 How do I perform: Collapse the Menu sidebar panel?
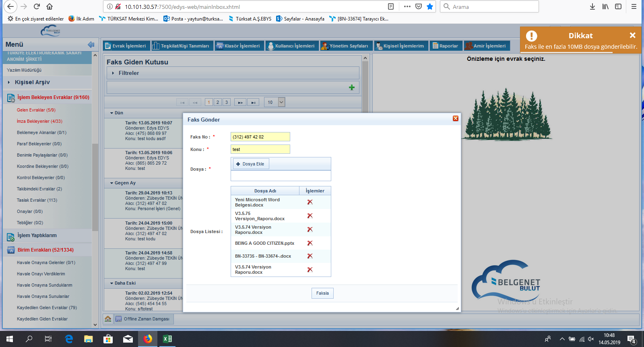click(91, 44)
